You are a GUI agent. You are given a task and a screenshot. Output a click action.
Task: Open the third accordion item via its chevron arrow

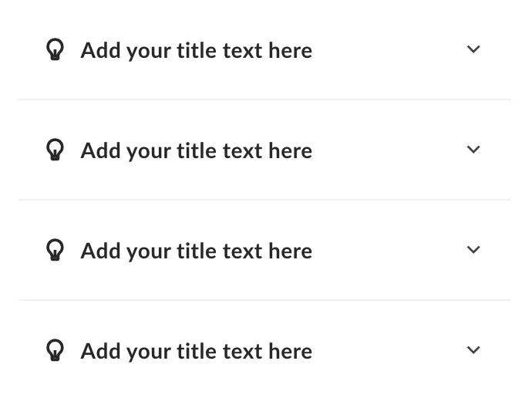[473, 250]
